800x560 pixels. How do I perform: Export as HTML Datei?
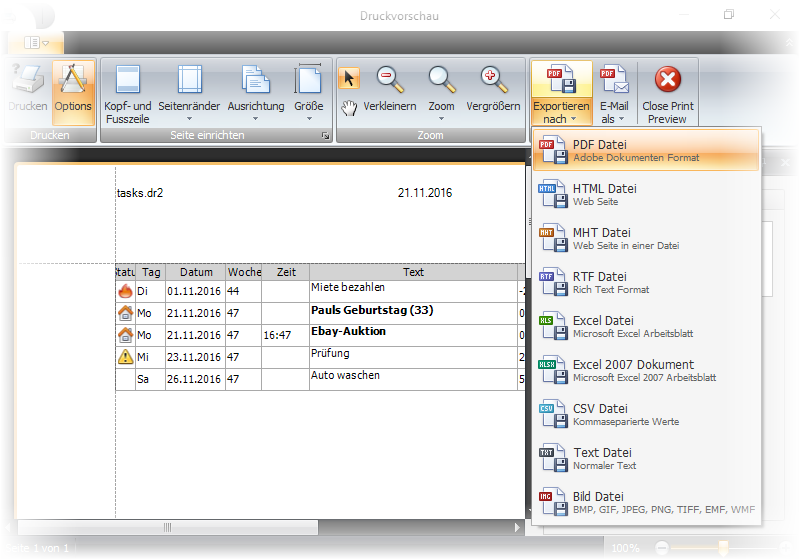pos(646,194)
